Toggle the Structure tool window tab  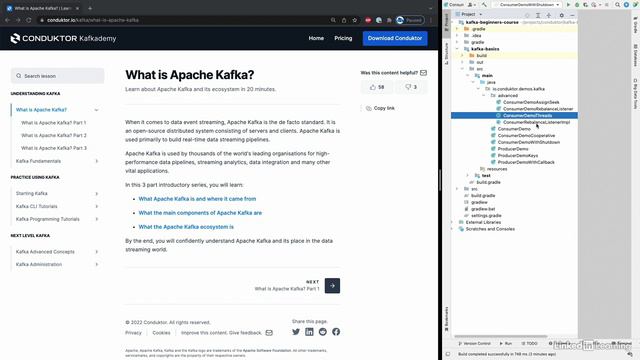pos(446,53)
